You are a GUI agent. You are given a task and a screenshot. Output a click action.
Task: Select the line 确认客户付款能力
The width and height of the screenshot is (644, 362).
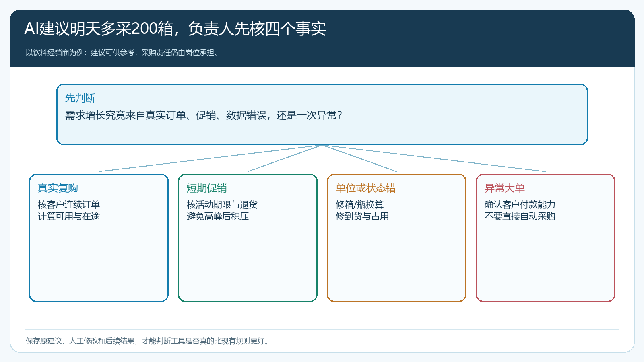(x=520, y=204)
